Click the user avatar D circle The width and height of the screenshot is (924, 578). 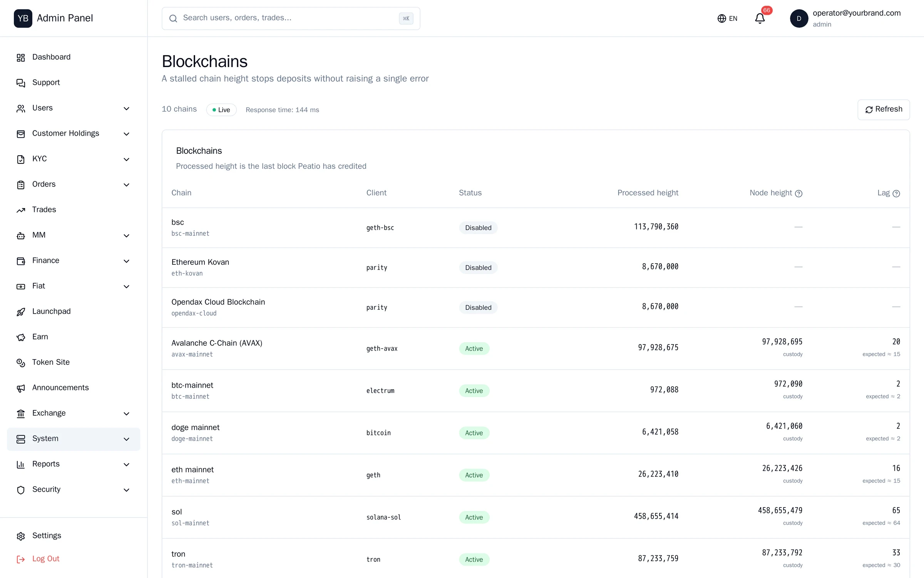coord(799,18)
